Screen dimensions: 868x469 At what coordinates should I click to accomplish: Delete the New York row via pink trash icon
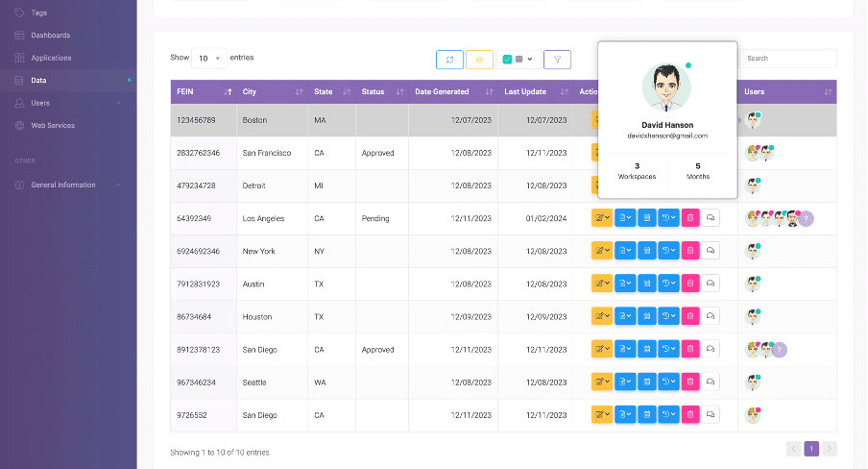pos(689,251)
